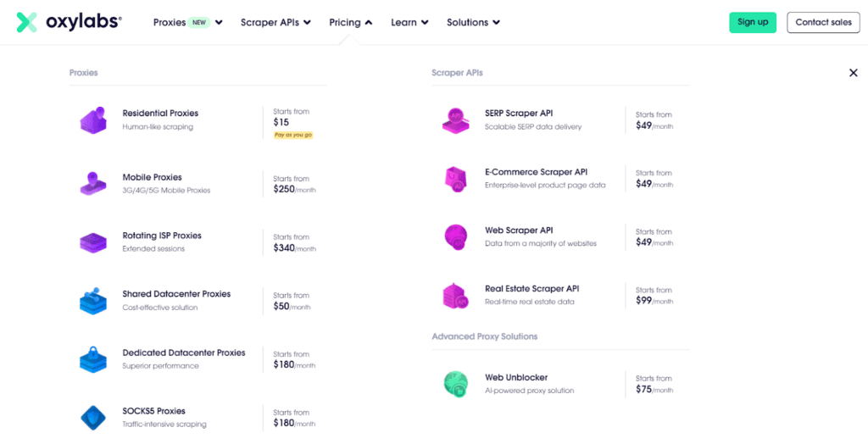Screen dimensions: 868x444
Task: Click the NEW badge next to Proxies
Action: click(x=198, y=23)
